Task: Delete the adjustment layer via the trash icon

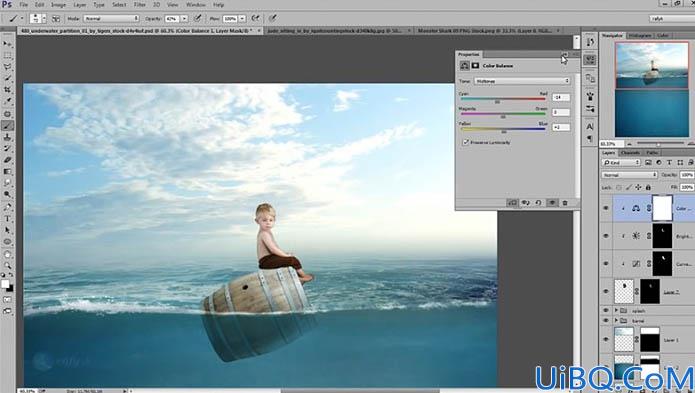Action: point(565,202)
